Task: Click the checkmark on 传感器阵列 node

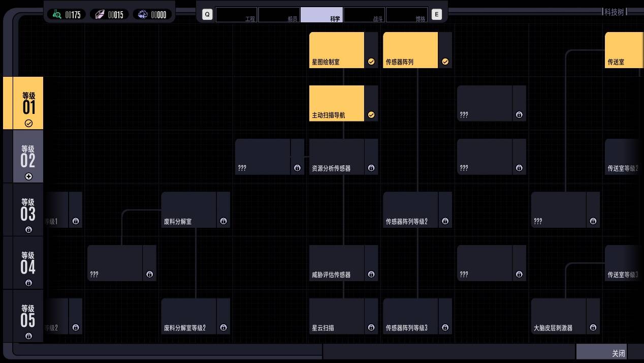Action: pos(445,62)
